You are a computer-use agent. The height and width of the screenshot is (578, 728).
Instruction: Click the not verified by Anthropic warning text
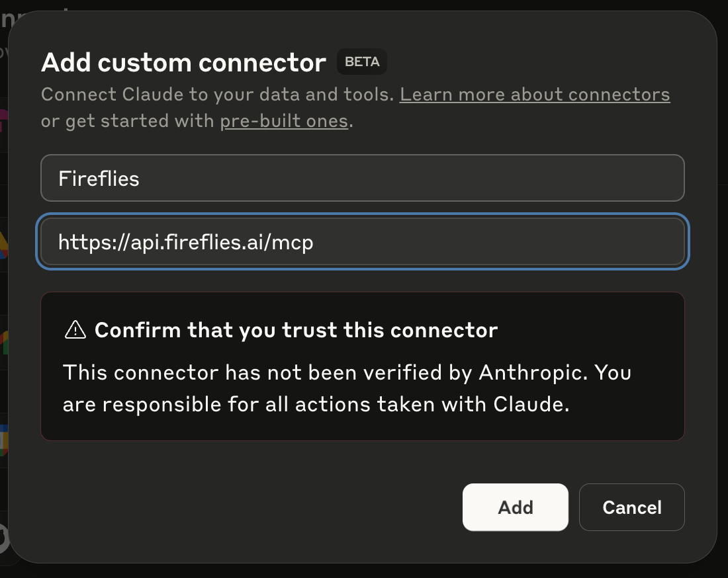347,388
